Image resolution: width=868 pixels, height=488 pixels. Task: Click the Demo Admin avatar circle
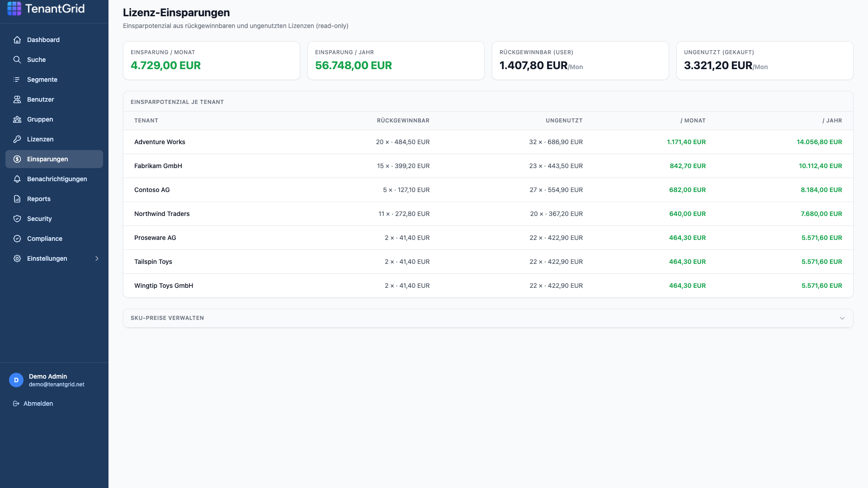click(16, 380)
